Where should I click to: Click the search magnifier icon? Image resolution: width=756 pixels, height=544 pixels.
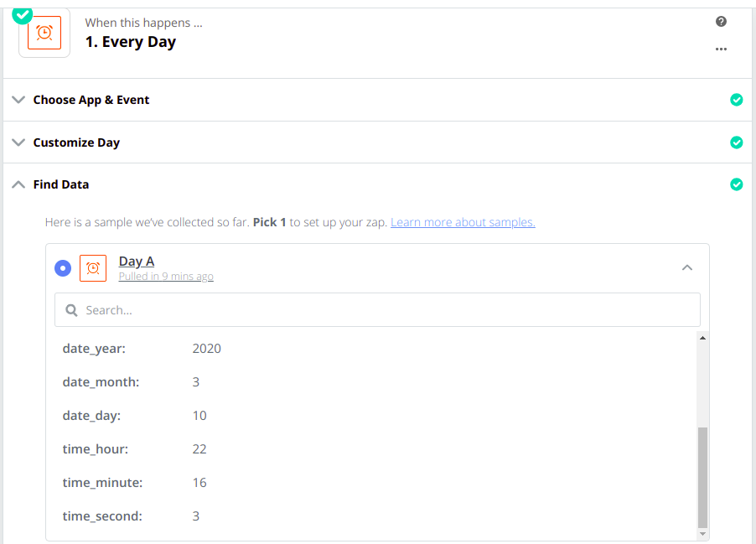click(71, 310)
